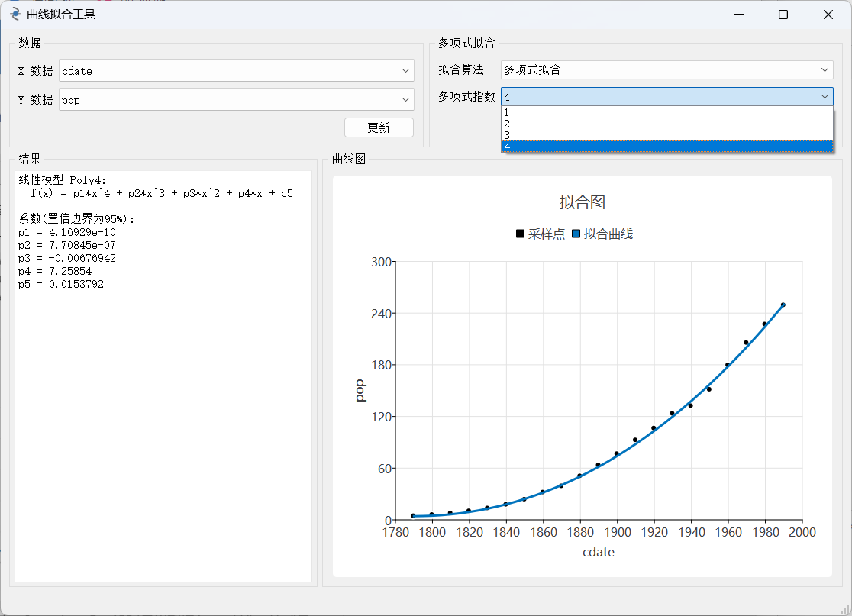Click the blue 拟合曲线 legend marker

pyautogui.click(x=576, y=234)
